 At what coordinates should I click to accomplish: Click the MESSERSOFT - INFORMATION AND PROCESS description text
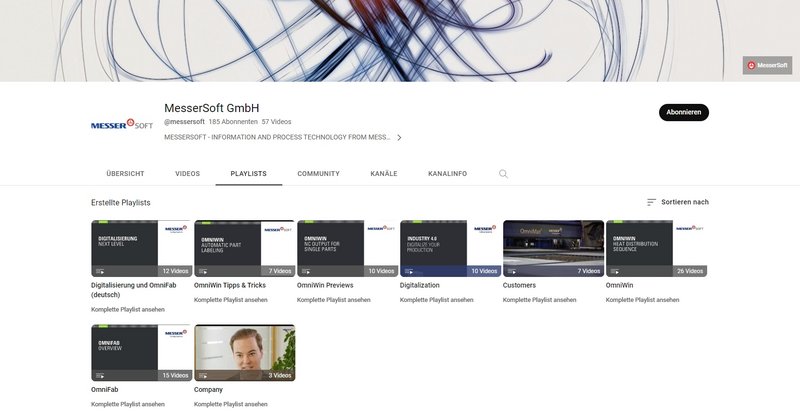coord(277,137)
